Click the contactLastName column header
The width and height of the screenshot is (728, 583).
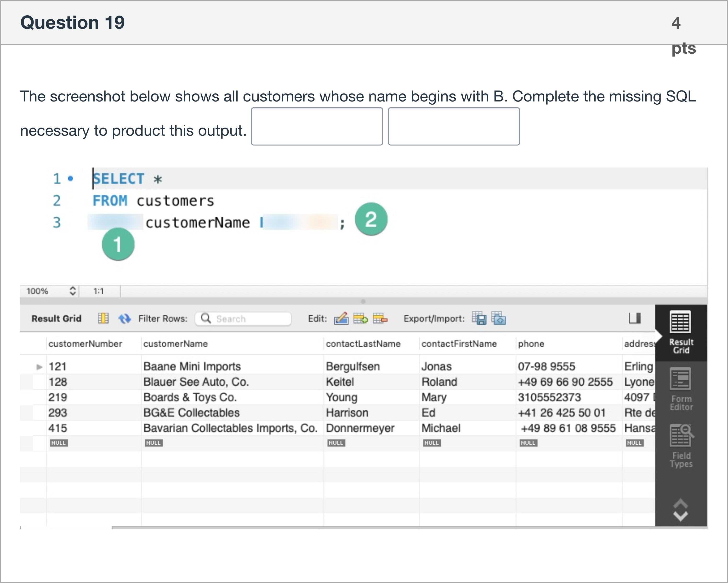point(363,343)
